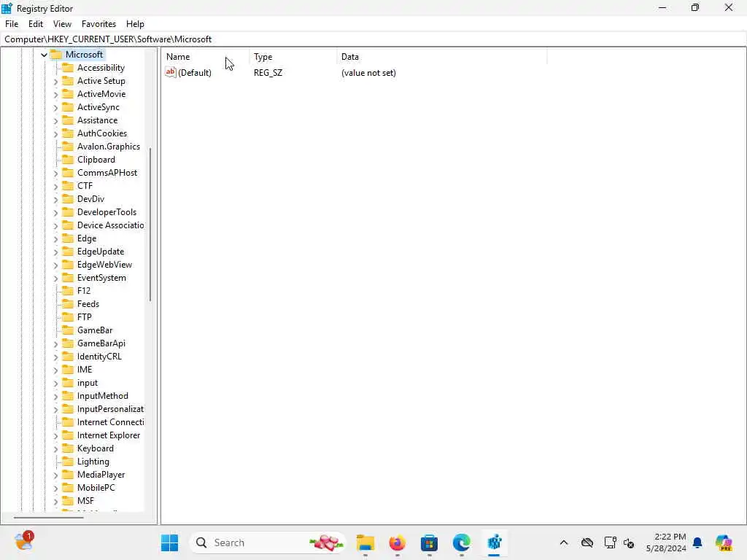This screenshot has height=560, width=747.
Task: Select the InputPersonalization key
Action: click(110, 409)
